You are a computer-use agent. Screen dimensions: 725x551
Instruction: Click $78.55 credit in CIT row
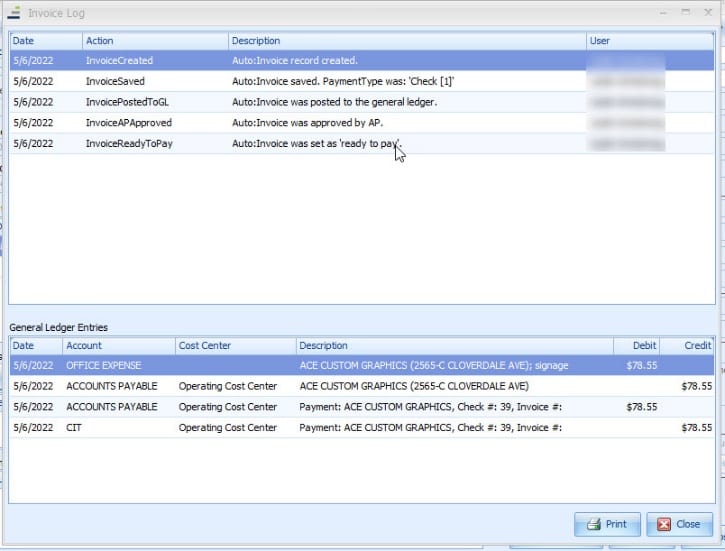(696, 428)
